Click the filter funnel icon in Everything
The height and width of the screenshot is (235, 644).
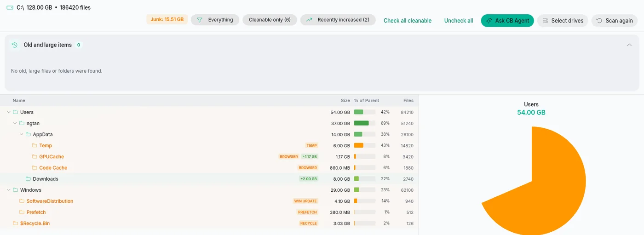[200, 20]
